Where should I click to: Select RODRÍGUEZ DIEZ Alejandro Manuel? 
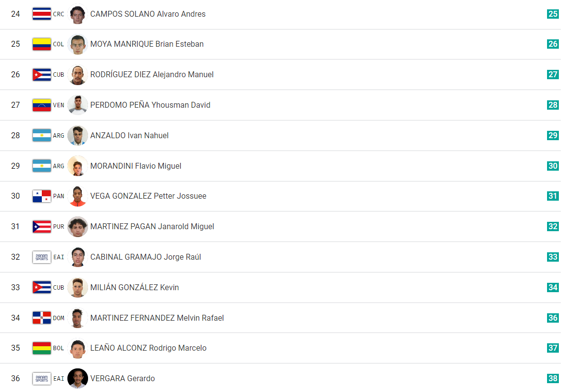coord(152,75)
